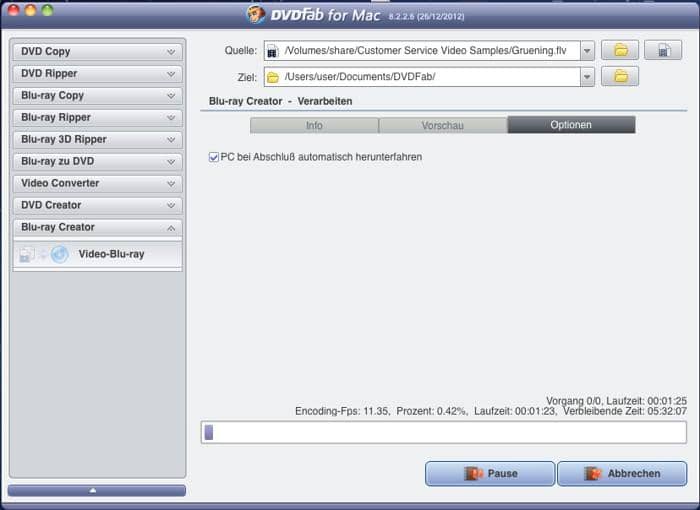The width and height of the screenshot is (700, 510).
Task: Zoom window with green button
Action: click(47, 10)
